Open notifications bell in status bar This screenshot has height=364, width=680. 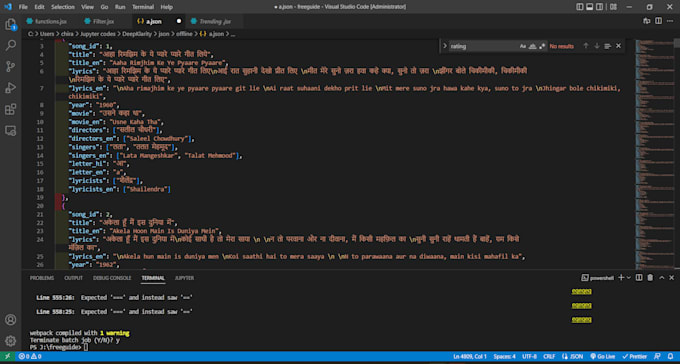pyautogui.click(x=670, y=356)
